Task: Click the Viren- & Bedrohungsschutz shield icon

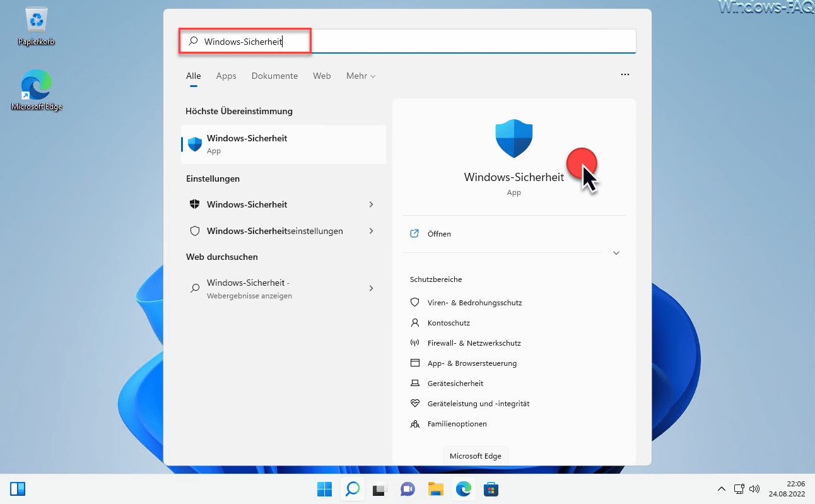Action: pyautogui.click(x=415, y=302)
